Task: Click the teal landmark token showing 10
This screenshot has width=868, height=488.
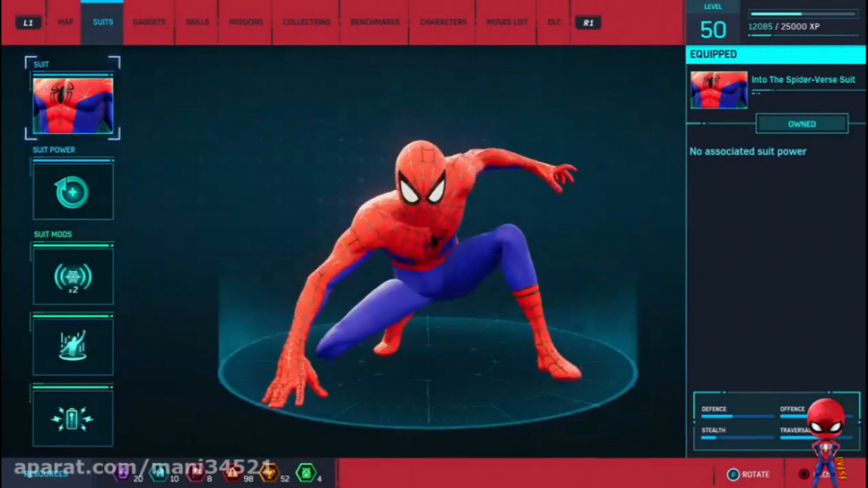Action: (159, 474)
